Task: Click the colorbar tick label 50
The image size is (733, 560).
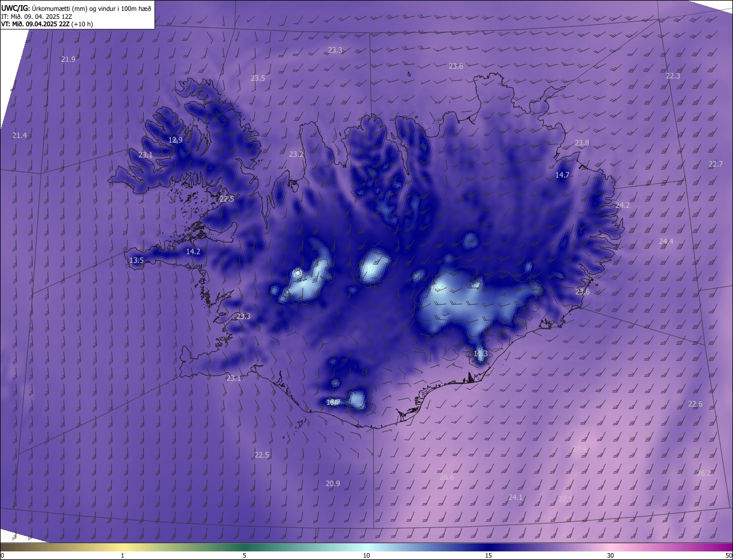Action: pos(728,555)
